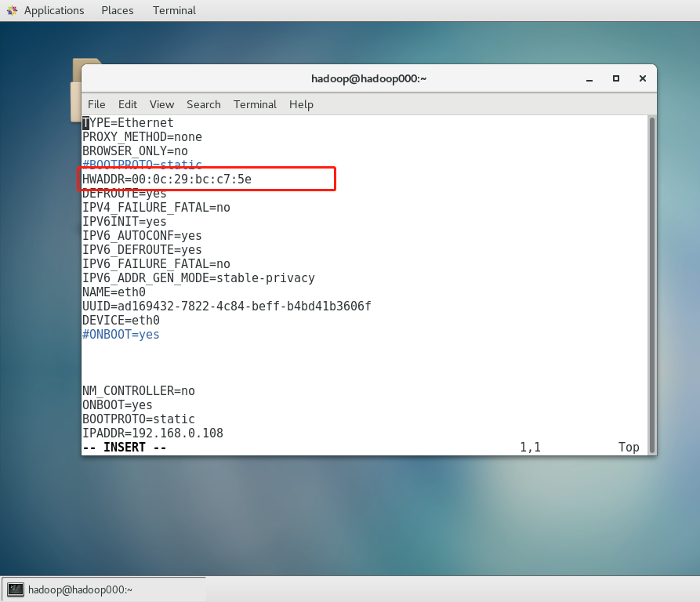Click the commented #ONBOOT=yes line

coord(121,335)
